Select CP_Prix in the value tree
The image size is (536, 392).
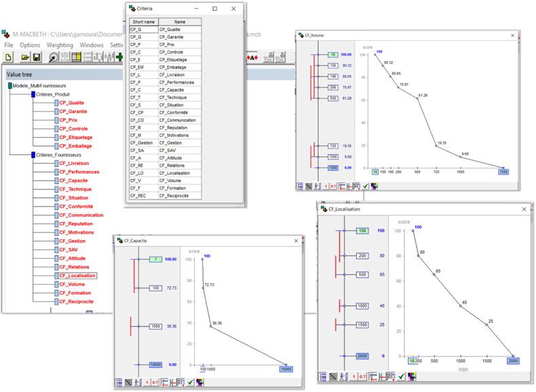(x=69, y=120)
